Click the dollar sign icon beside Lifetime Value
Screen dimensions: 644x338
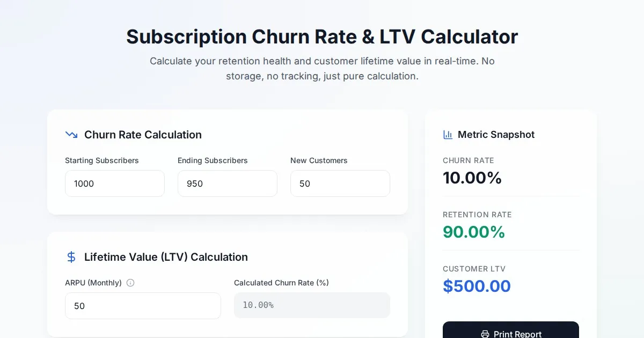(71, 257)
